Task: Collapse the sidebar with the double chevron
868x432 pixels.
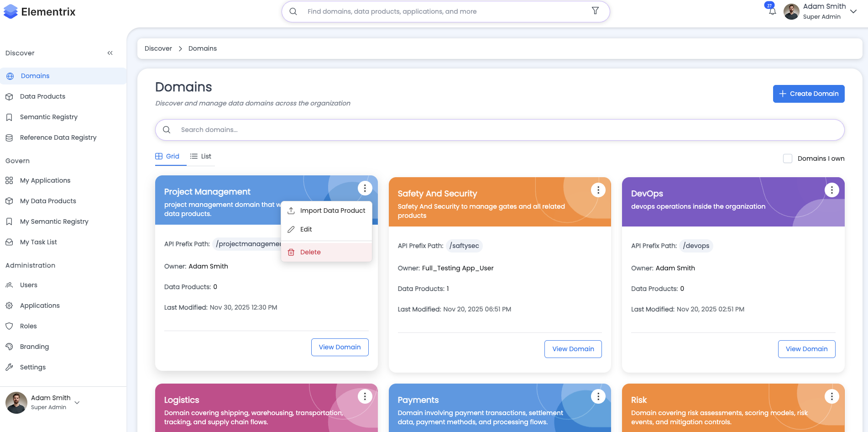Action: point(110,53)
